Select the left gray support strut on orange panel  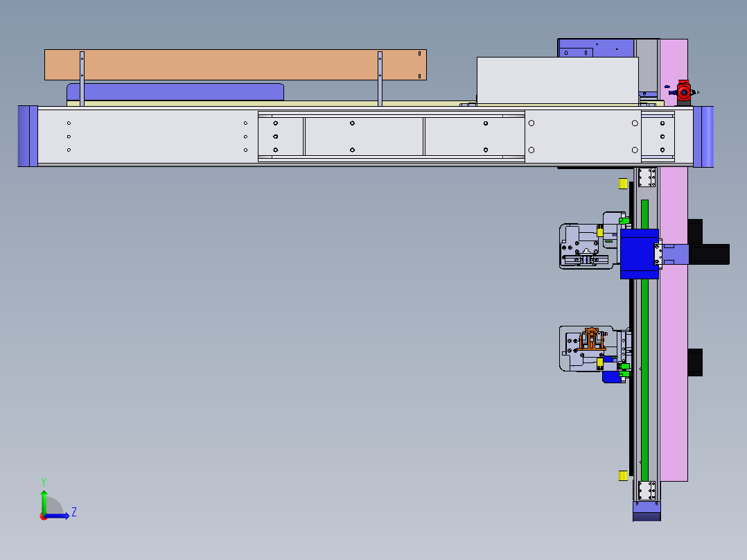[x=82, y=78]
